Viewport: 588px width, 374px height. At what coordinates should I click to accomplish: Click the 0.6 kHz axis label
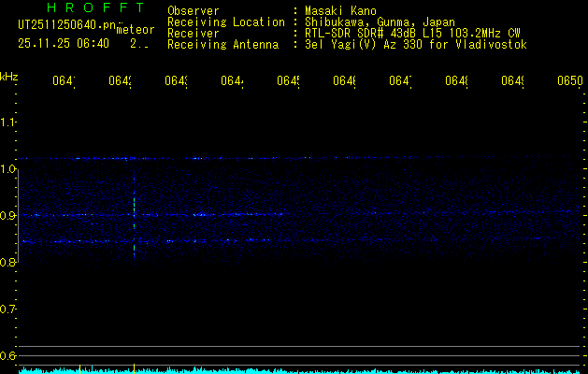click(x=8, y=355)
